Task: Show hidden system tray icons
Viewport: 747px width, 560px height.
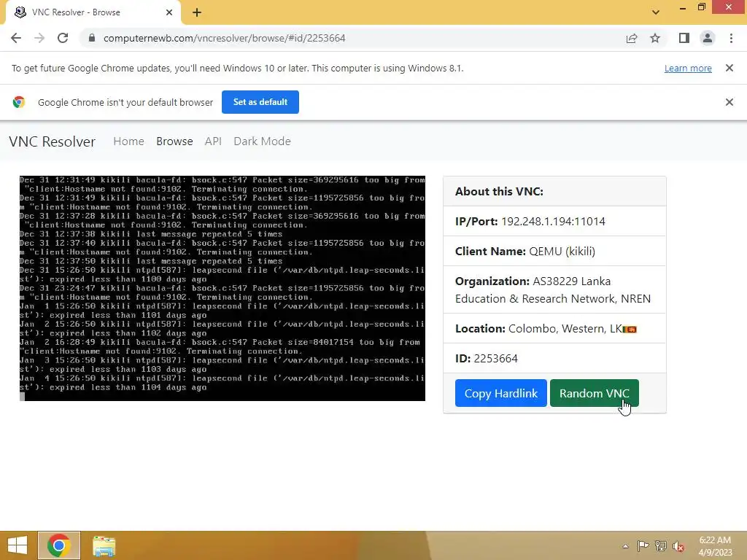Action: 625,546
